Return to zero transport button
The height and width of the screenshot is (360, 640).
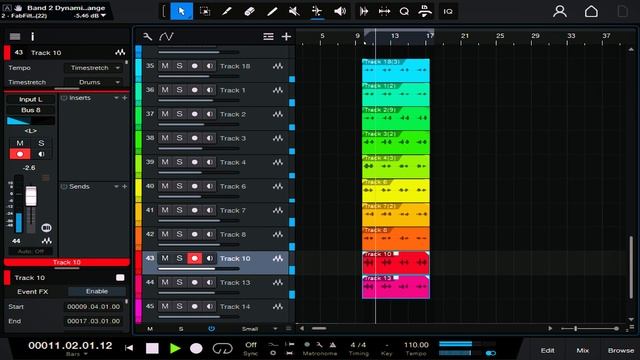click(129, 348)
